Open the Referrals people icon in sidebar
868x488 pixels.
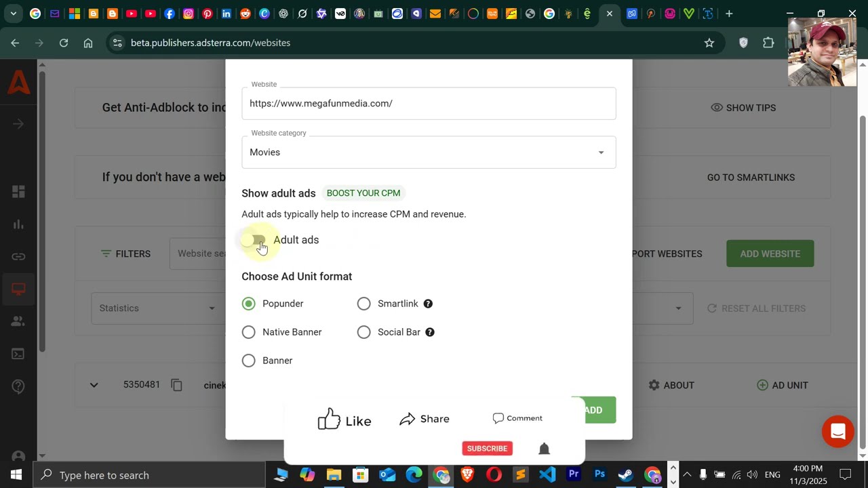point(18,321)
